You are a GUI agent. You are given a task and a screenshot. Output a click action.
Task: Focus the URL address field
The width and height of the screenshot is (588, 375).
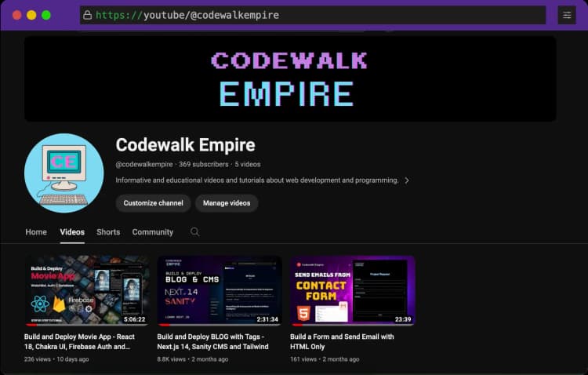[x=314, y=15]
